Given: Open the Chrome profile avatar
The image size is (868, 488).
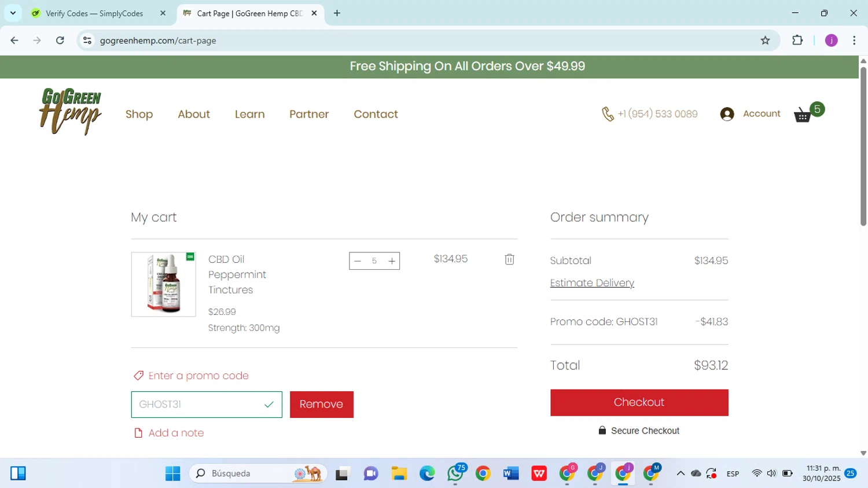Looking at the screenshot, I should pos(832,41).
